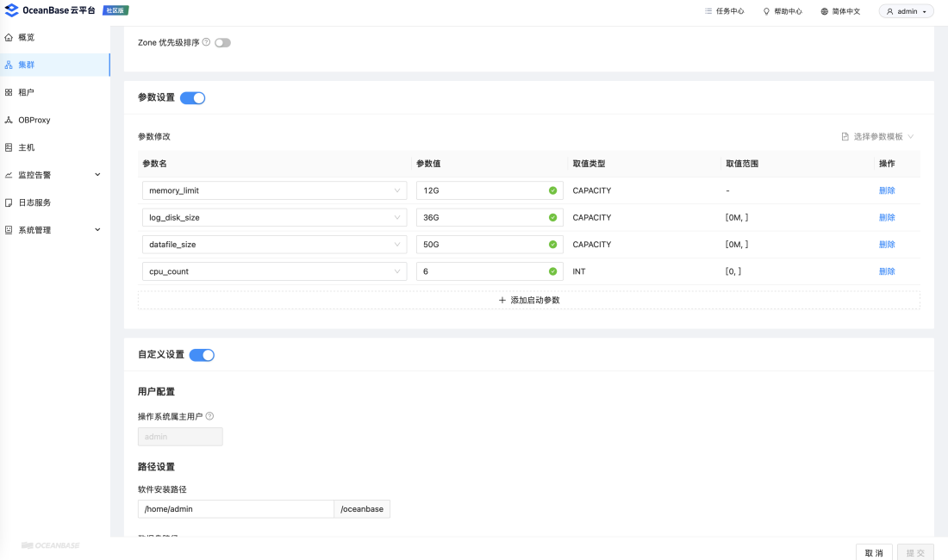The width and height of the screenshot is (948, 560).
Task: Expand the 系统管理 sidebar submenu arrow
Action: (x=98, y=229)
